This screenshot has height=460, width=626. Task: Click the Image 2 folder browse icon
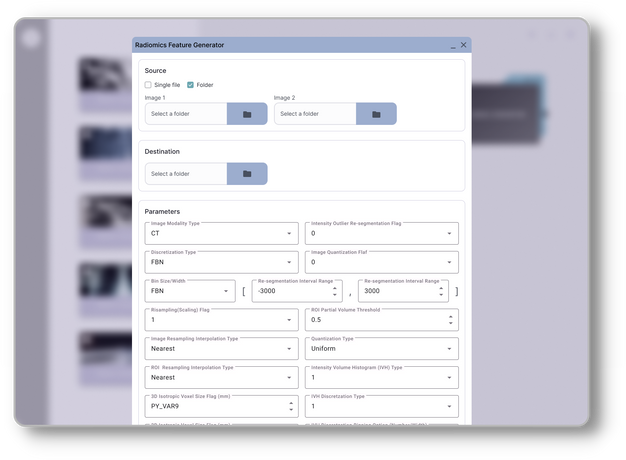click(x=376, y=114)
